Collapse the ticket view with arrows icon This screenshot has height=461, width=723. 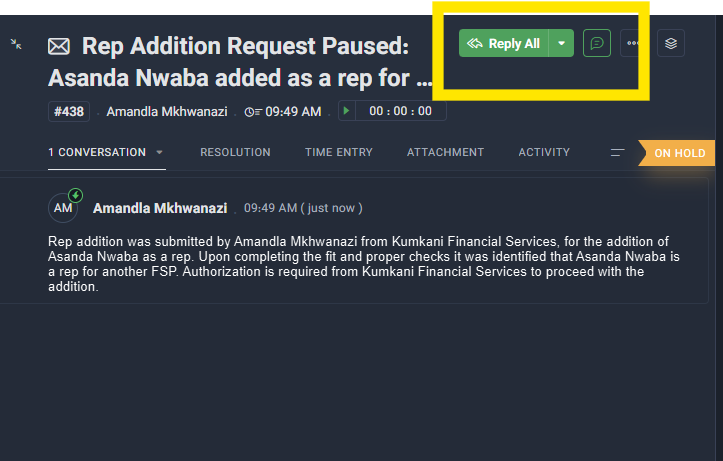point(16,44)
